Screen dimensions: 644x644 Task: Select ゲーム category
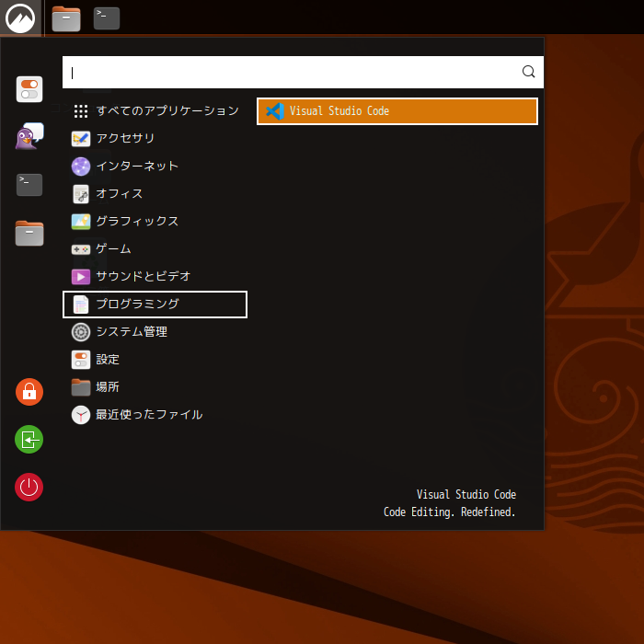155,249
